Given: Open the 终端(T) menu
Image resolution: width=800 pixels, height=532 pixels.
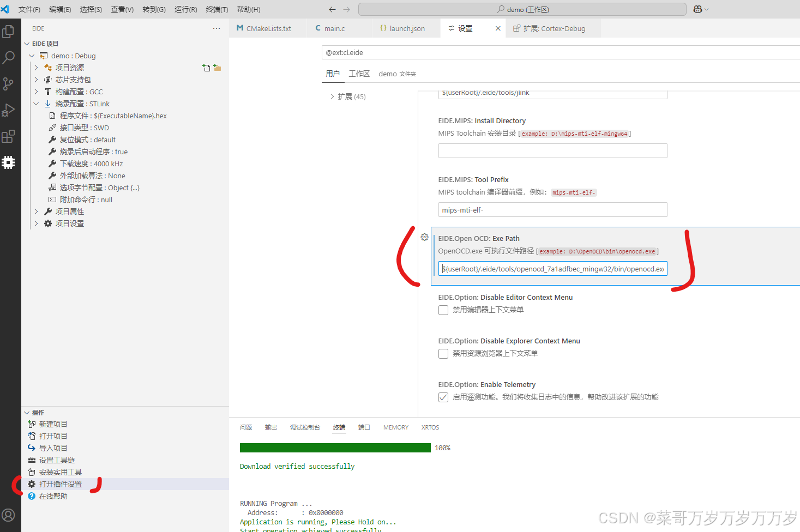Looking at the screenshot, I should point(217,9).
